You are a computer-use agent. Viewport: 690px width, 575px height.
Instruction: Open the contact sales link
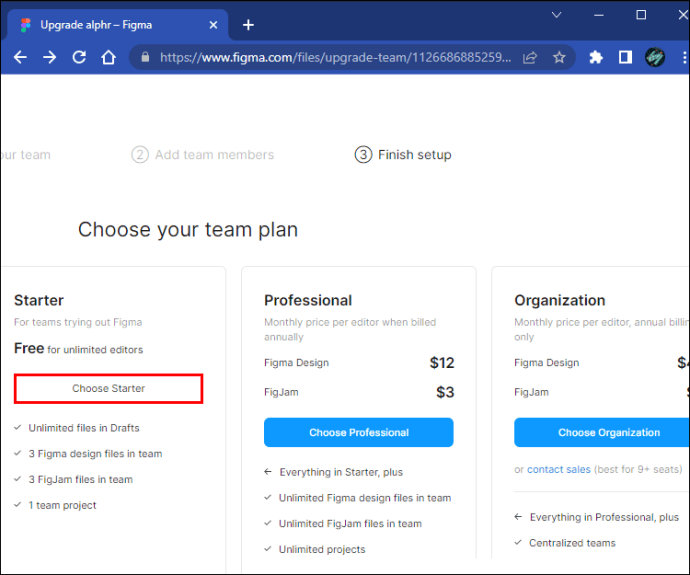tap(559, 469)
